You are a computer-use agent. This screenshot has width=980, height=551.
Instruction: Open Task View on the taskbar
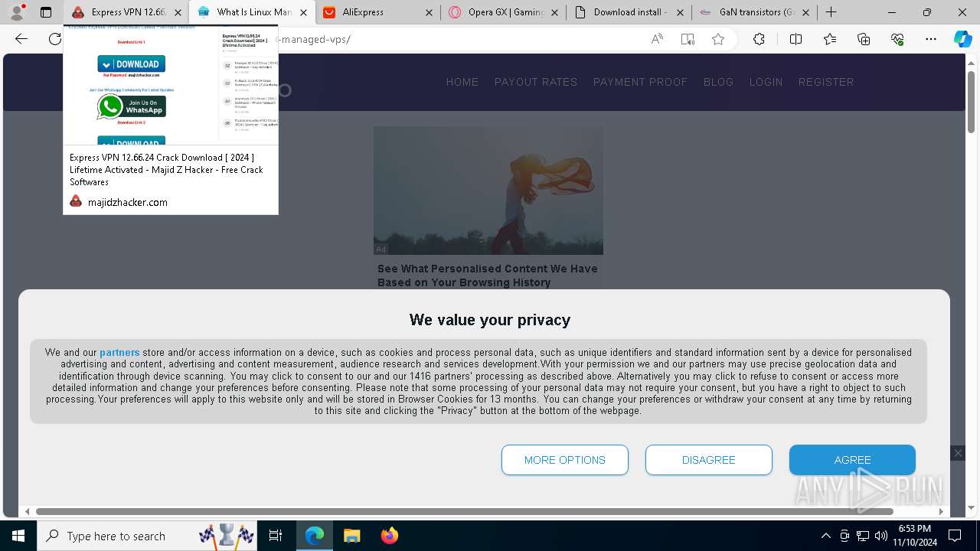tap(276, 536)
